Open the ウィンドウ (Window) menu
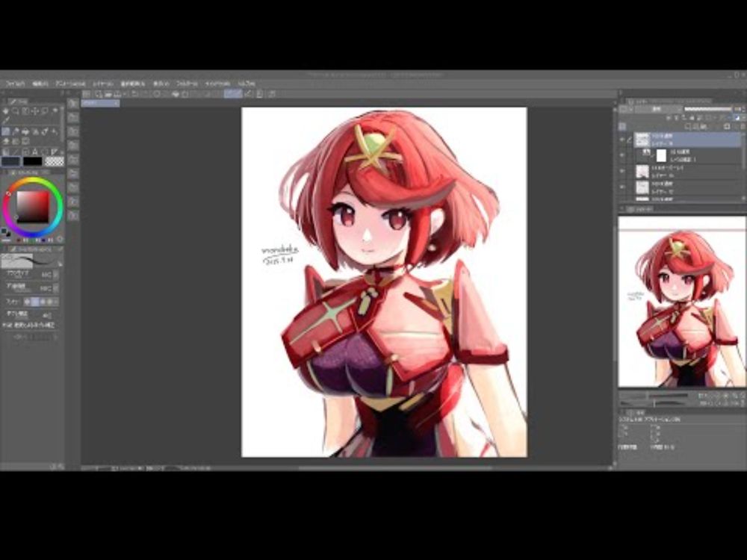This screenshot has width=747, height=560. pyautogui.click(x=217, y=84)
